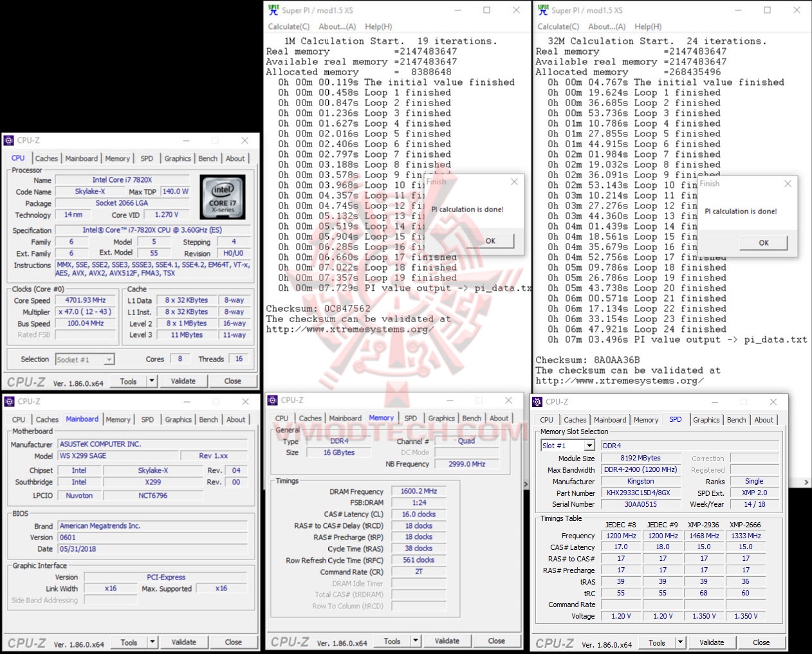Click the CPU-Z title icon in the CPU window

pos(8,140)
